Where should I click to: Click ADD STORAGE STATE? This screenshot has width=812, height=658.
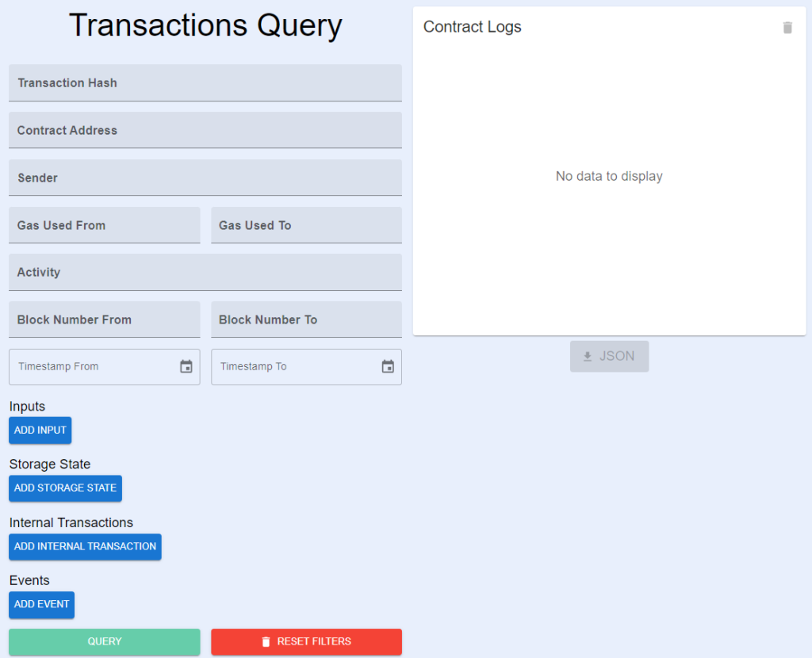(x=65, y=488)
